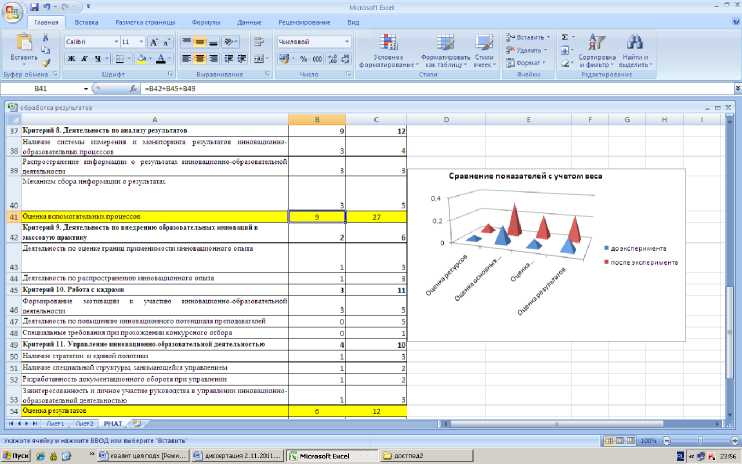Switch to the Вставка ribbon tab
This screenshot has height=464, width=742.
(x=86, y=21)
